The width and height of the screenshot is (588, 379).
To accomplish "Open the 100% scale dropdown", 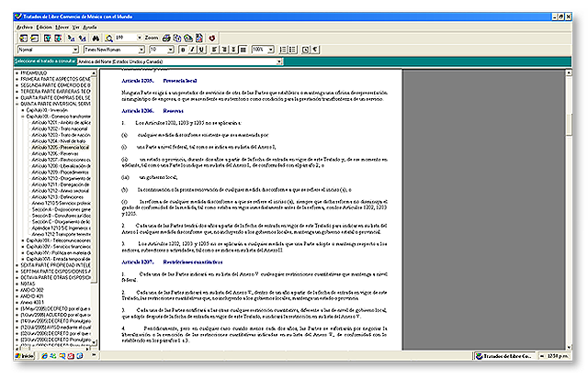I will [271, 50].
